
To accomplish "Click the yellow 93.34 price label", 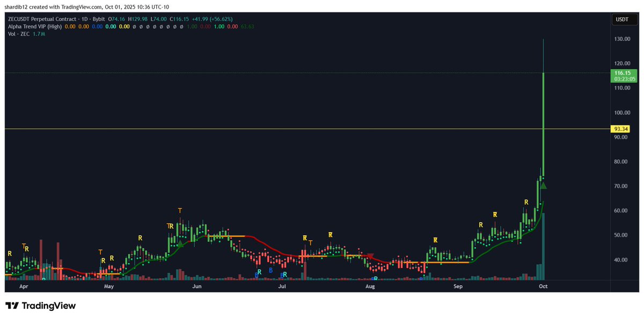I will 621,129.
